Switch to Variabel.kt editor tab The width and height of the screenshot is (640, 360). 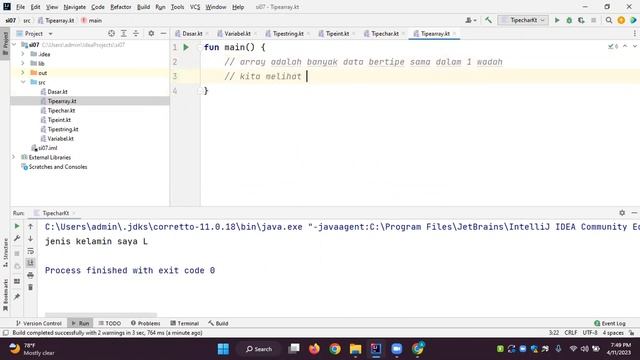point(237,33)
